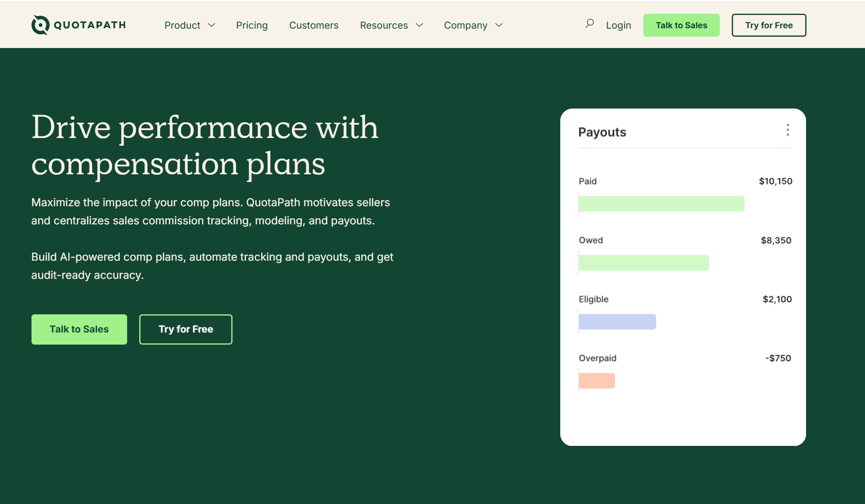Viewport: 865px width, 504px height.
Task: Click the green Paid payout bar
Action: [662, 204]
